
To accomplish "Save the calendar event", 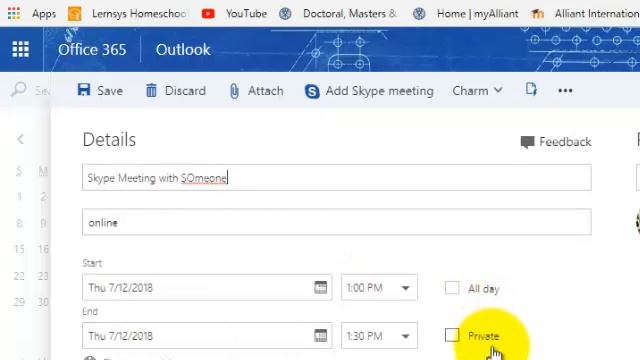I will [100, 90].
